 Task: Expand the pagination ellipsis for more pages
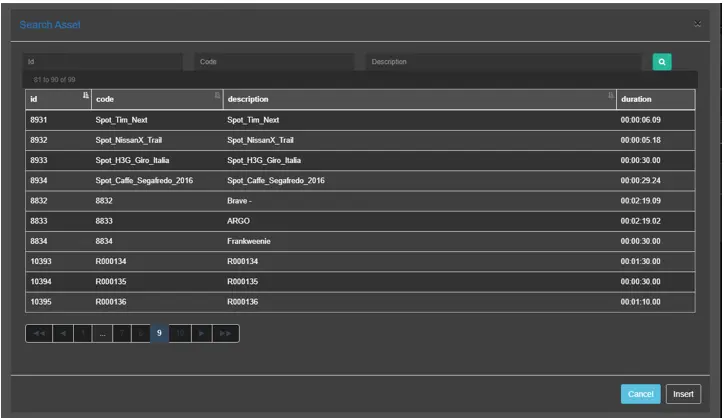pyautogui.click(x=103, y=333)
